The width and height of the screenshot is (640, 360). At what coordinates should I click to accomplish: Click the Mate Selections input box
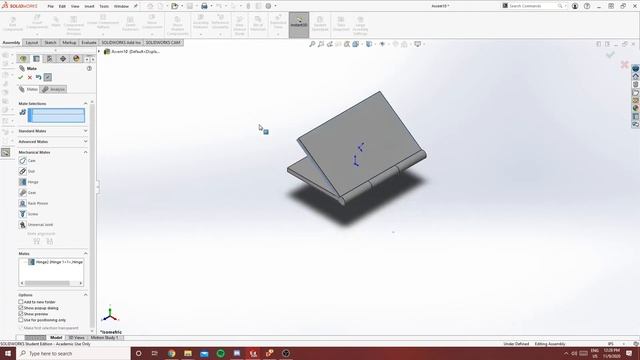click(x=56, y=116)
